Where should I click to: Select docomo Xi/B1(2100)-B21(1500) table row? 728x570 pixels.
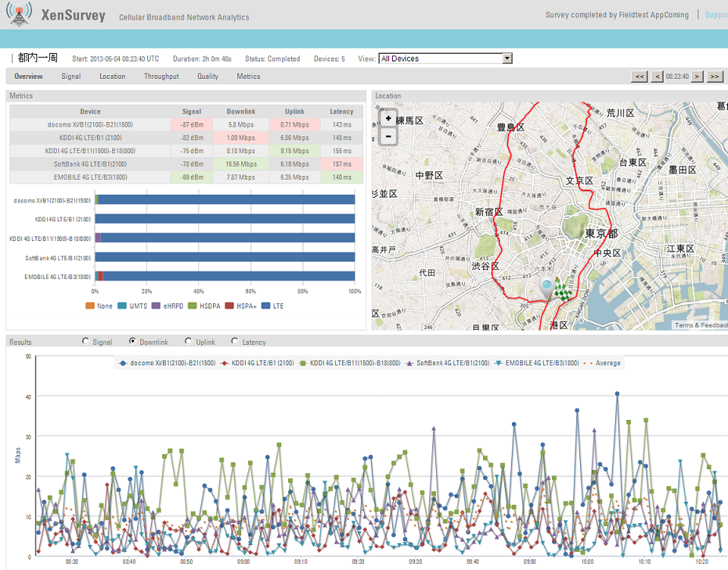pos(187,125)
